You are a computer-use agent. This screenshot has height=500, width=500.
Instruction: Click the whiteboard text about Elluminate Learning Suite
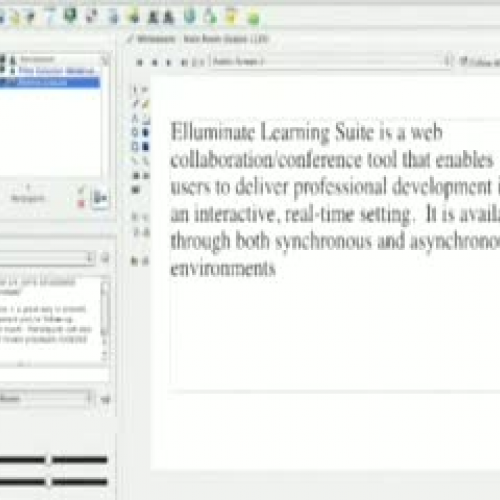click(335, 200)
